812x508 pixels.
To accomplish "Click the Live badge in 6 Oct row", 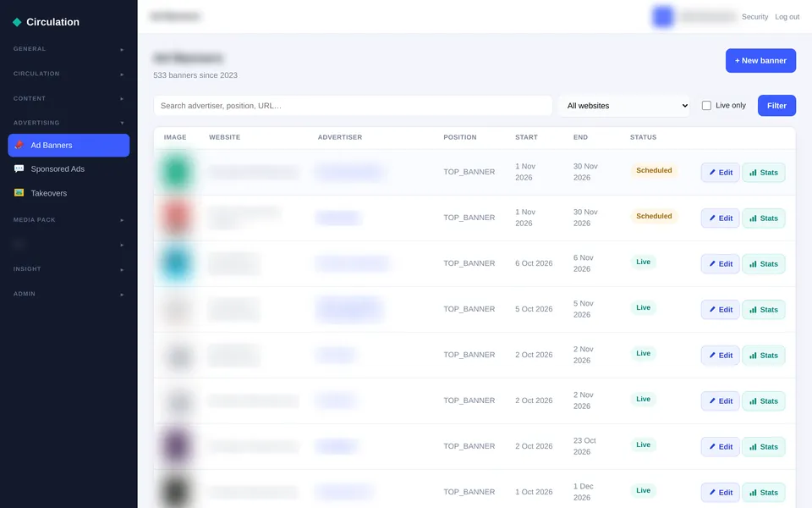I will coord(643,262).
